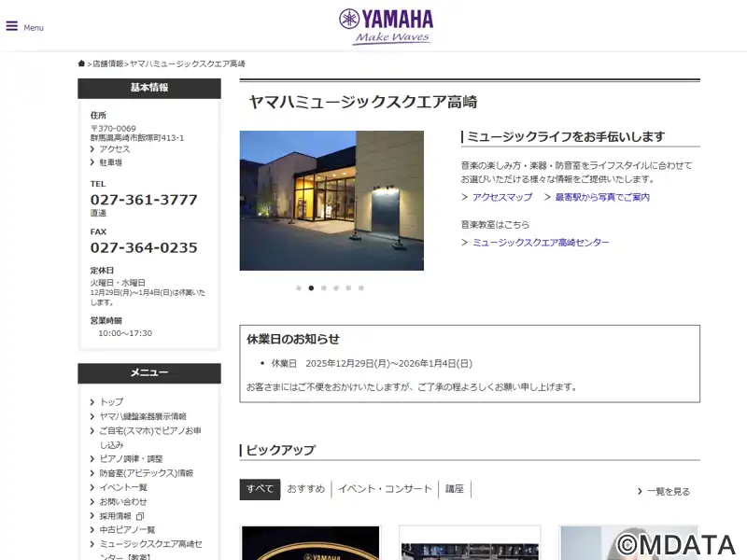Open ヤマハ鍵盤楽器展示情報 menu item
This screenshot has width=747, height=560.
click(x=143, y=416)
